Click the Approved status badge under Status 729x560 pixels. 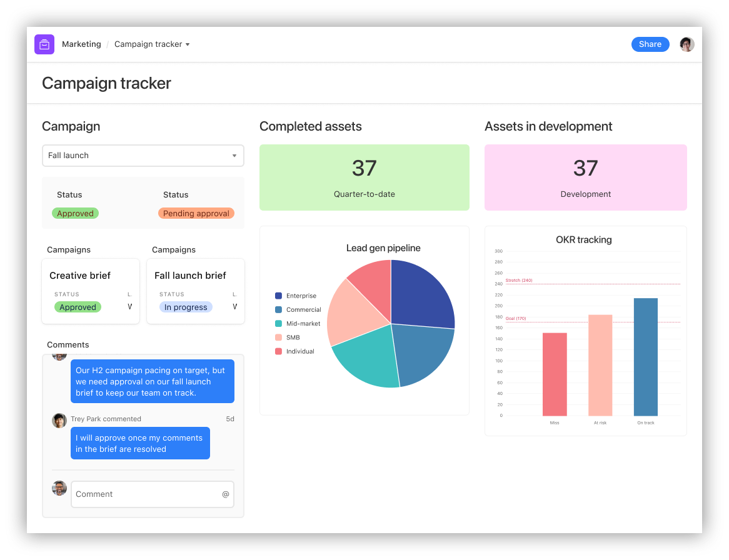(x=75, y=213)
